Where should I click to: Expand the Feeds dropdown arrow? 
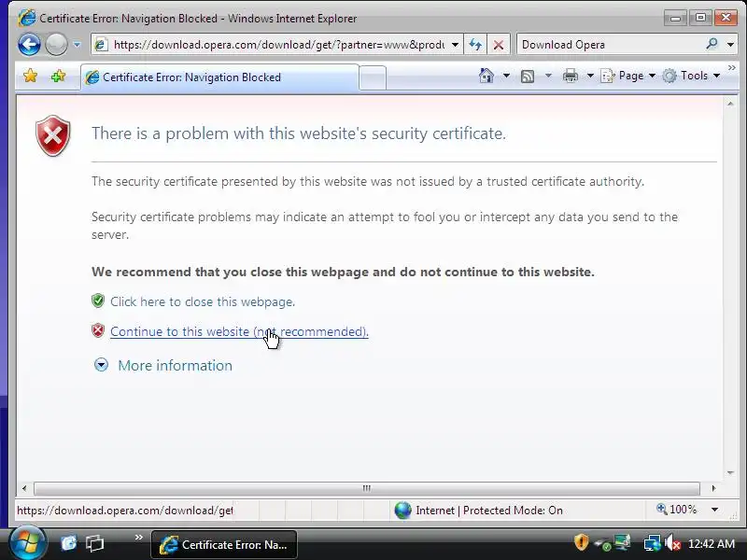pos(548,76)
